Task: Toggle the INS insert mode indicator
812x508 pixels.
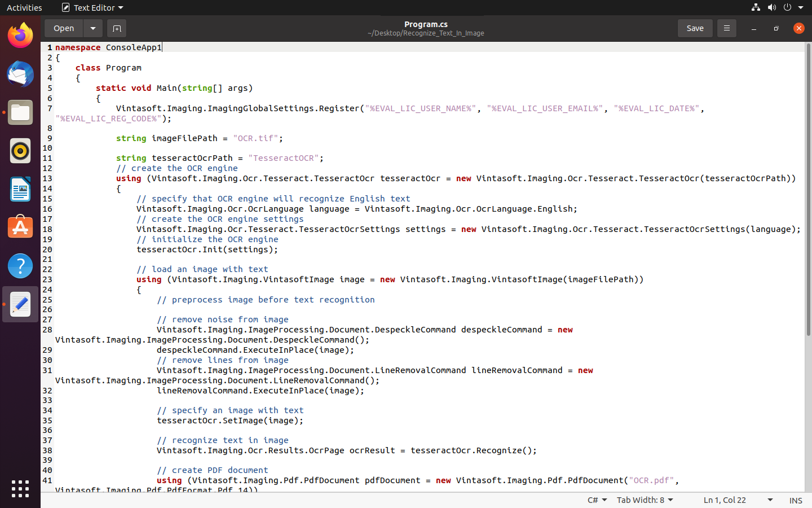Action: coord(796,500)
